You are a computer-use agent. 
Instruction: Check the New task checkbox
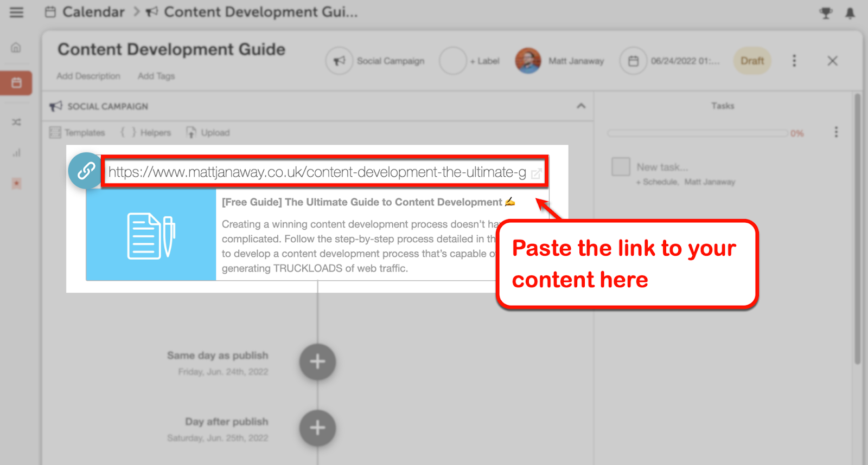click(621, 167)
